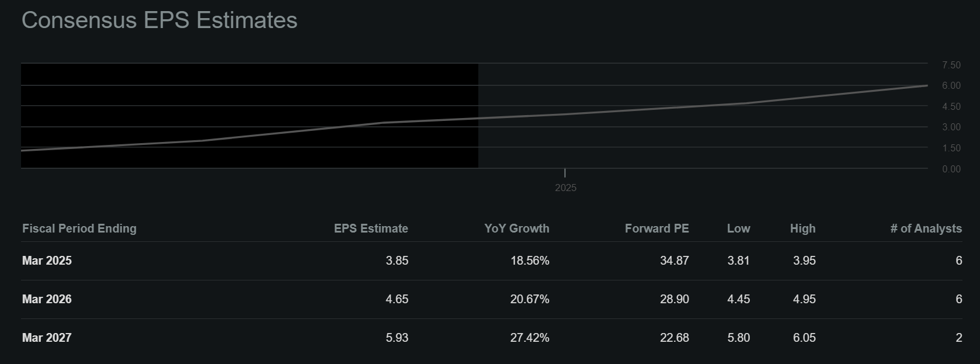Click the 20.67% YoY growth value
The height and width of the screenshot is (364, 980).
coord(530,299)
